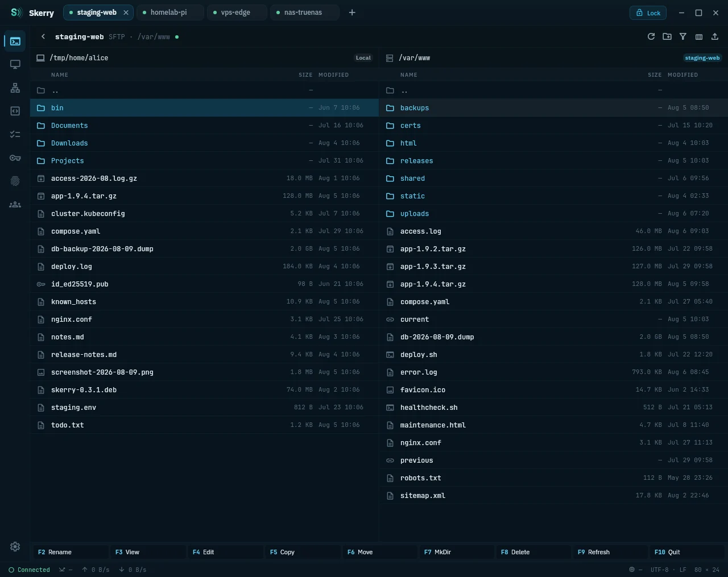Image resolution: width=728 pixels, height=577 pixels.
Task: Sort local pane by SIZE header
Action: point(305,75)
